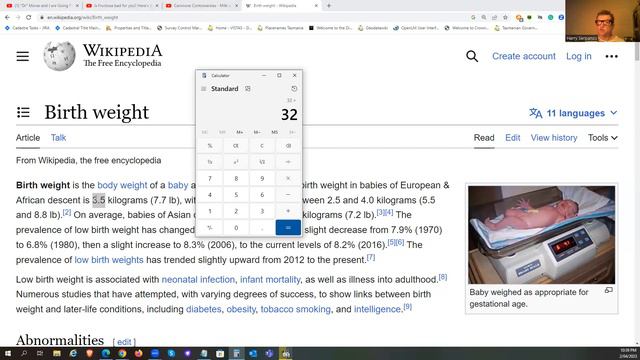Image resolution: width=640 pixels, height=360 pixels.
Task: Click Chrome back arrow
Action: 7,18
